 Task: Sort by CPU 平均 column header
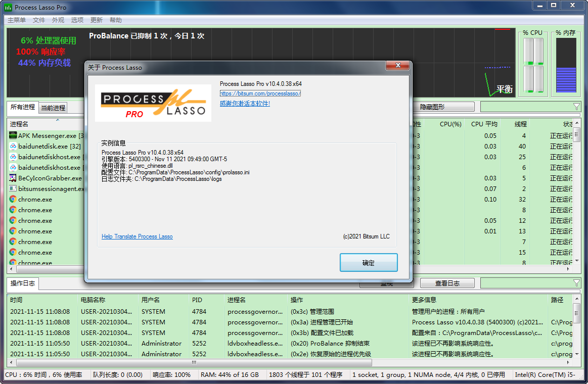[x=482, y=124]
